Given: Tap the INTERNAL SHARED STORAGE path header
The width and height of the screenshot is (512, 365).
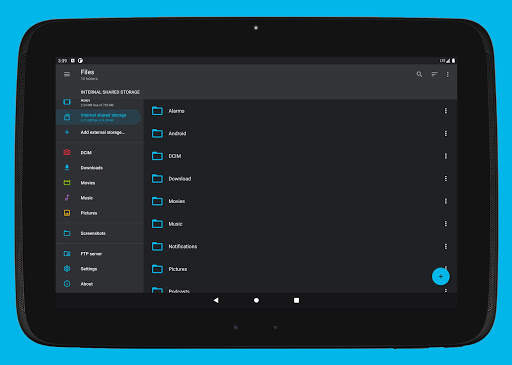Looking at the screenshot, I should point(110,92).
